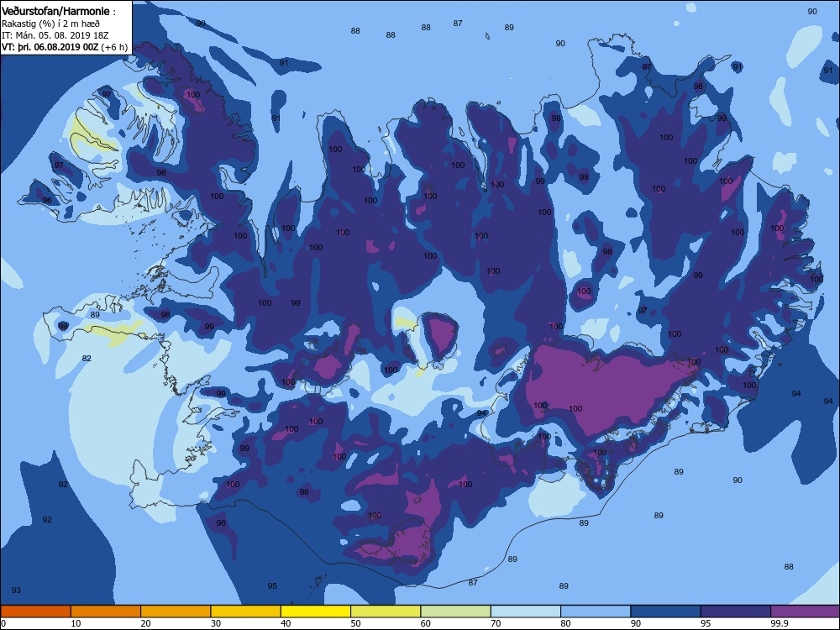Select the bright yellow 40–50 legend swatch
The height and width of the screenshot is (630, 840).
tap(316, 612)
